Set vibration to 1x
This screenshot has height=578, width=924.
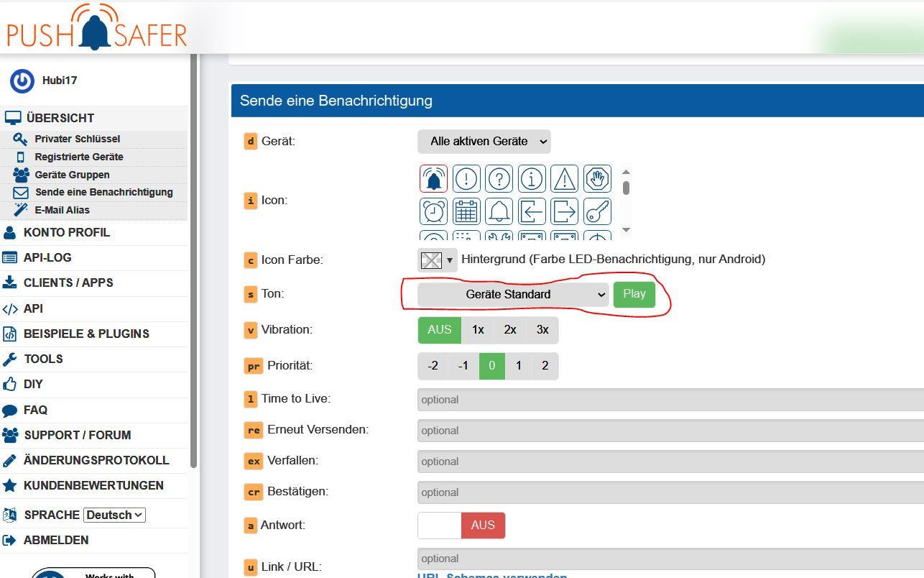478,330
